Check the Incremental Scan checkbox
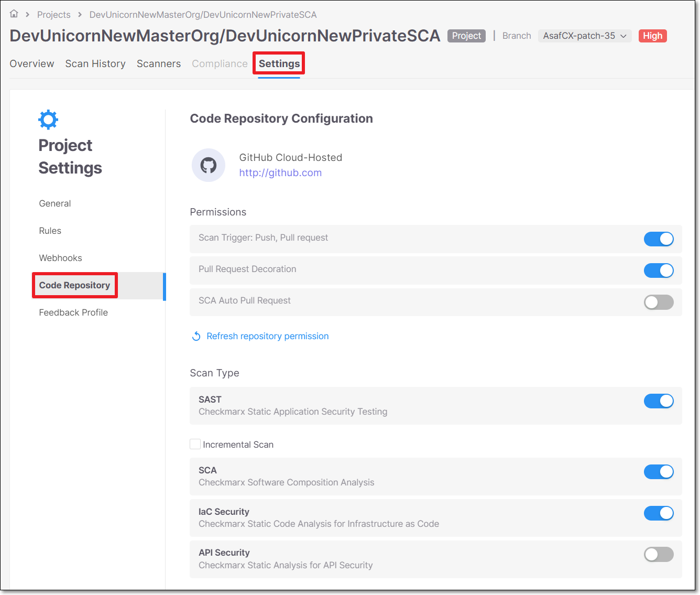 click(x=195, y=444)
